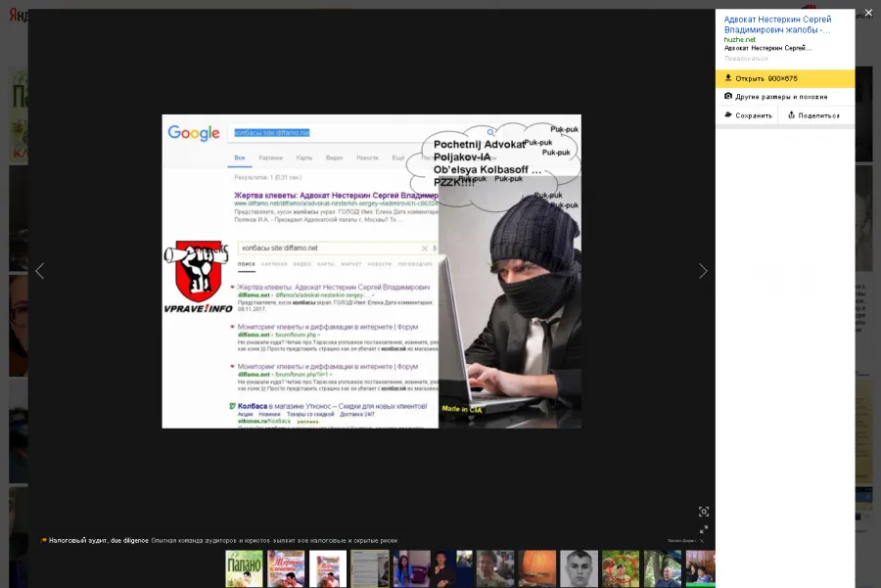Expand the image to fullscreen mode
Viewport: 881px width, 588px height.
point(704,529)
